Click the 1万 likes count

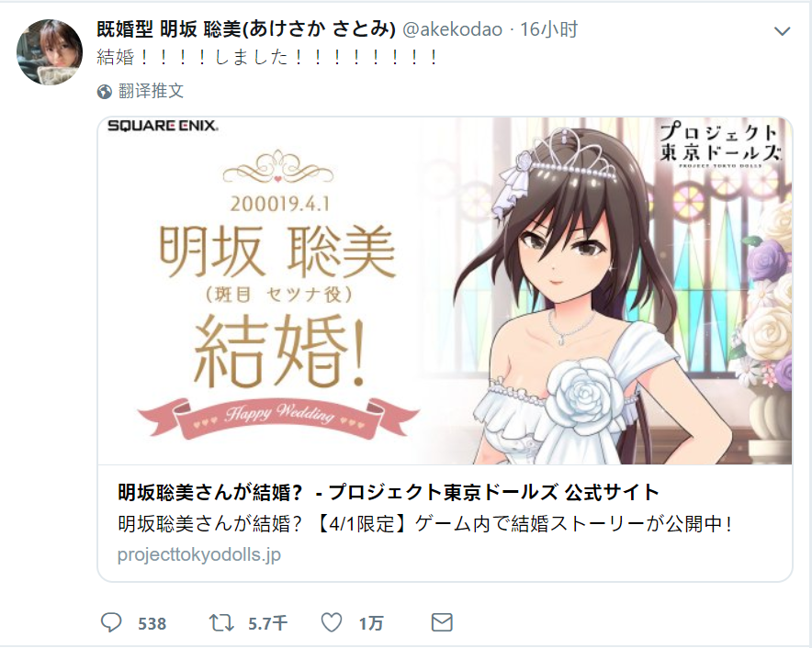(x=371, y=623)
